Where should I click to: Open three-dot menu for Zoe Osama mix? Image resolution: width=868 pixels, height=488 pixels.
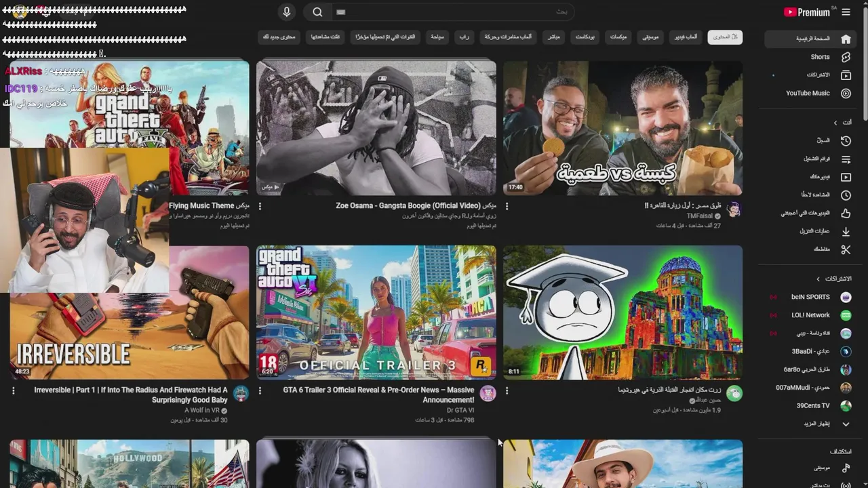260,206
